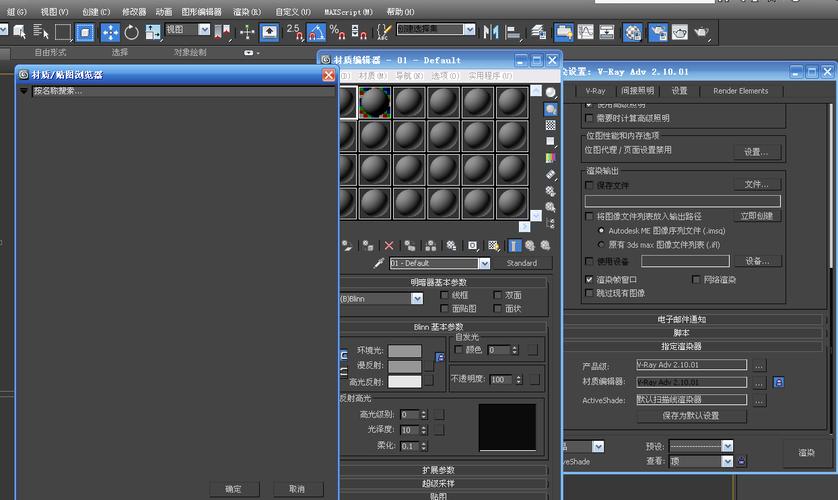
Task: Toggle the Angle Snap icon
Action: (x=316, y=33)
